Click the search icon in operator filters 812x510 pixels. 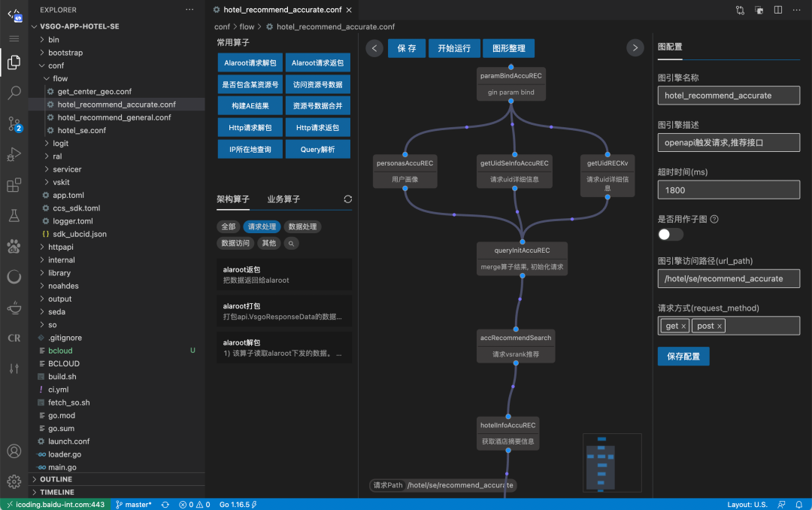click(291, 243)
